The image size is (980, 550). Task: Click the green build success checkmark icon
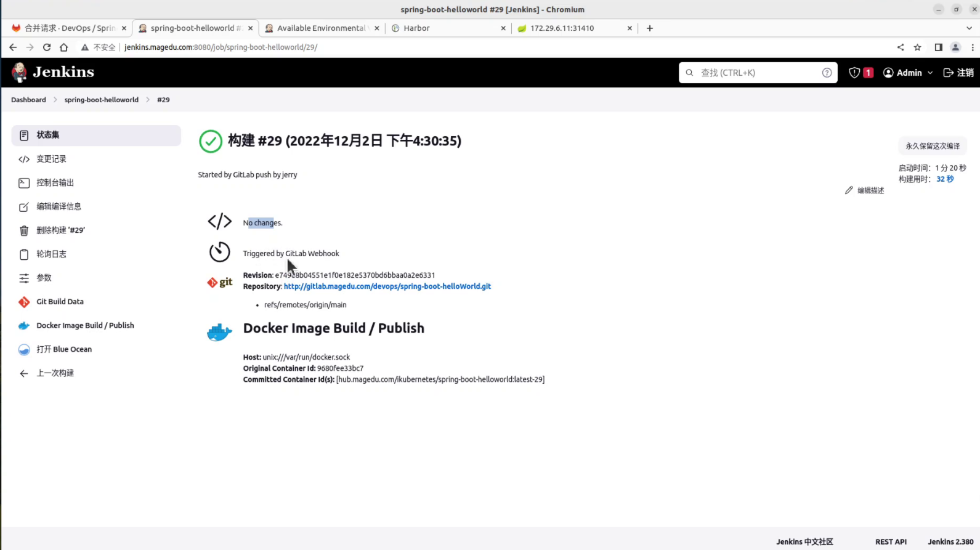coord(211,141)
